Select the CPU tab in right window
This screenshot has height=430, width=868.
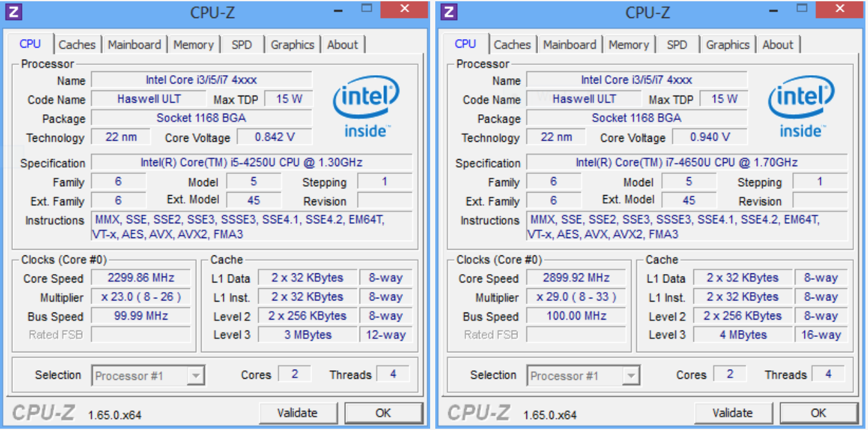pos(465,44)
